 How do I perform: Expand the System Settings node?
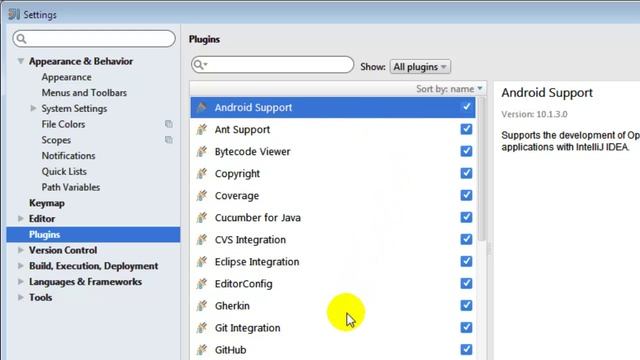pyautogui.click(x=33, y=108)
